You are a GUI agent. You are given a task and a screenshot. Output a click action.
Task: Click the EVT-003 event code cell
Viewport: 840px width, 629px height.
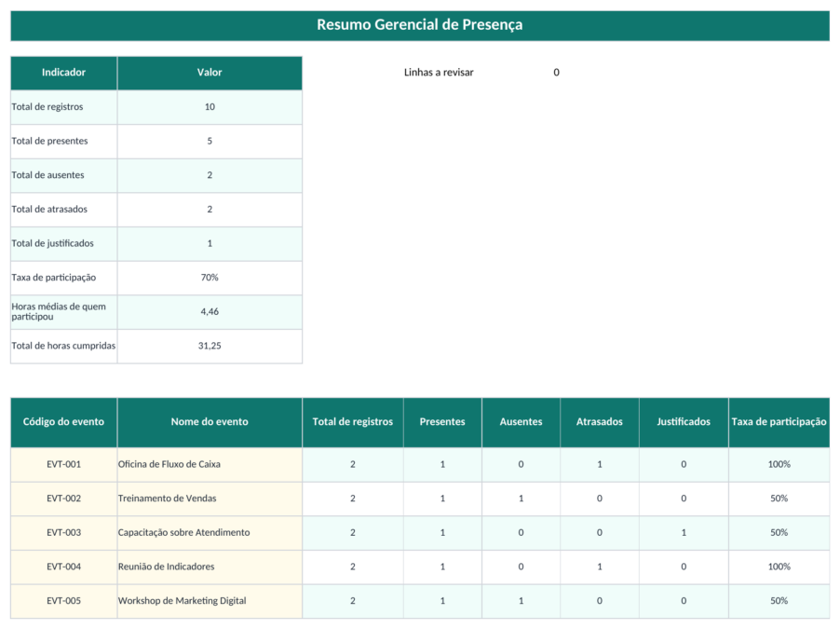point(63,532)
